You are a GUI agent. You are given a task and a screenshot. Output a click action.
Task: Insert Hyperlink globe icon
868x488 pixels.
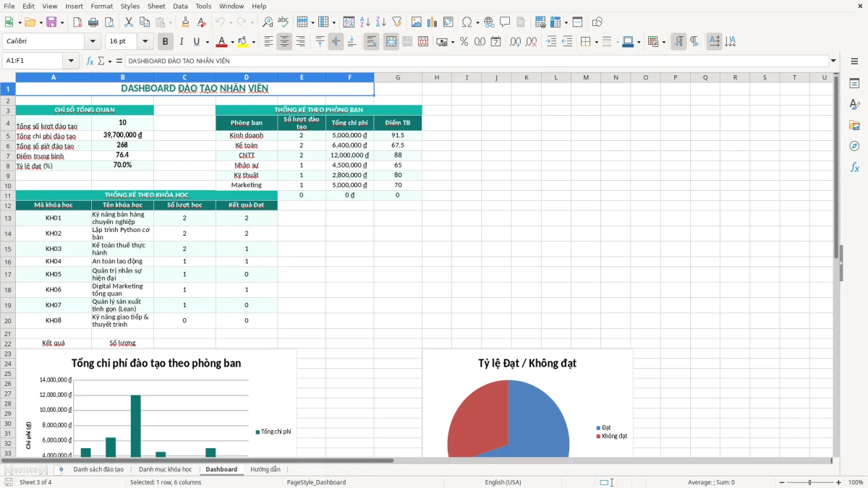(489, 22)
